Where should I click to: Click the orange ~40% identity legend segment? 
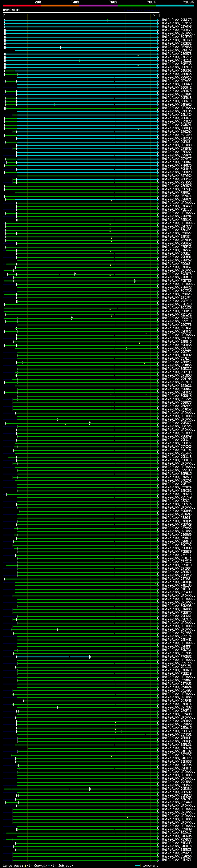tap(60, 6)
